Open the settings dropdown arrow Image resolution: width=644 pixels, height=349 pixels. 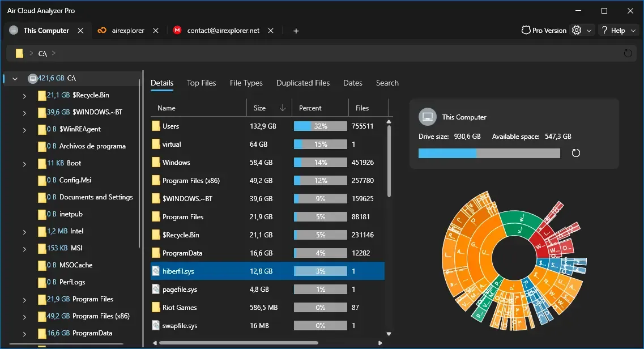click(589, 31)
